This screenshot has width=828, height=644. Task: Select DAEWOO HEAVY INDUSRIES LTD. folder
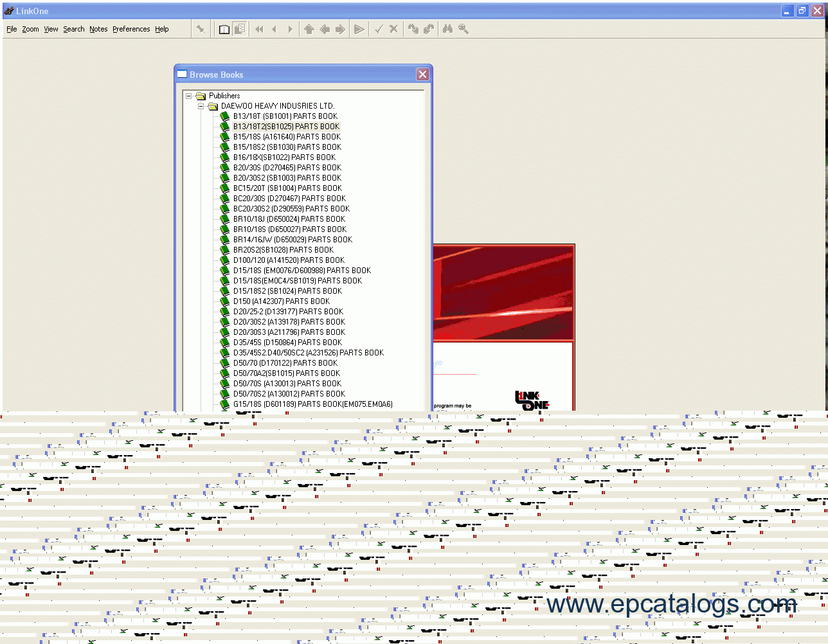(278, 106)
